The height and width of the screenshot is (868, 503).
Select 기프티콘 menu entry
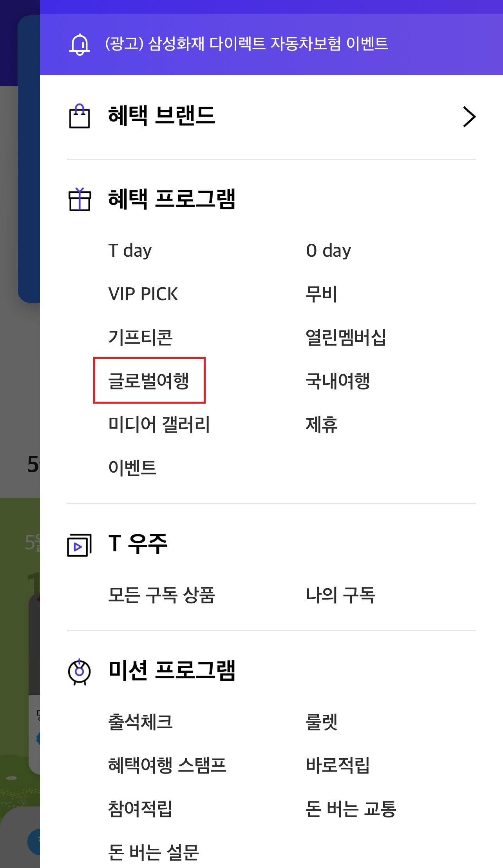[x=140, y=337]
